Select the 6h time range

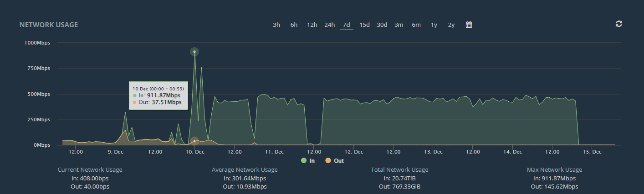294,25
